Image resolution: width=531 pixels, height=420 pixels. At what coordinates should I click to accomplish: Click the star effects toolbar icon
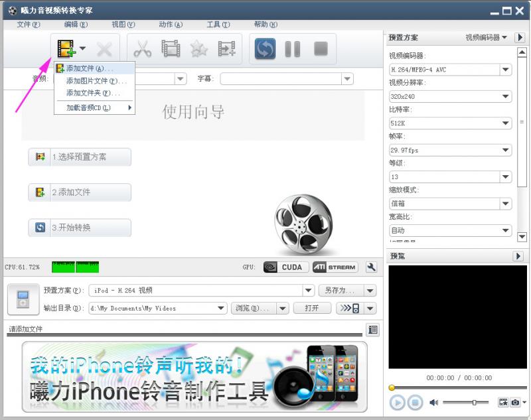click(x=198, y=49)
